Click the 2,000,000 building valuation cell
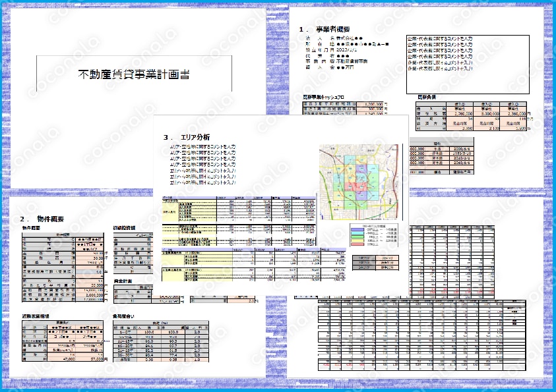Image resolution: width=556 pixels, height=392 pixels. [90, 294]
